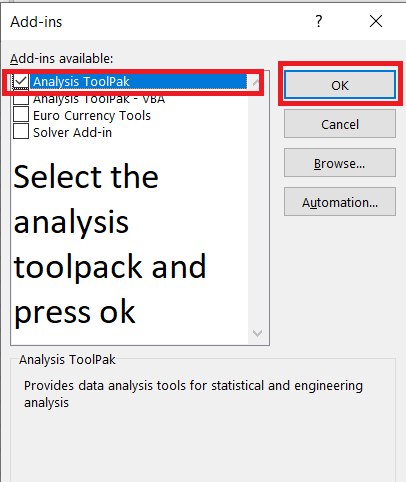Click the list scroll down arrow

257,333
